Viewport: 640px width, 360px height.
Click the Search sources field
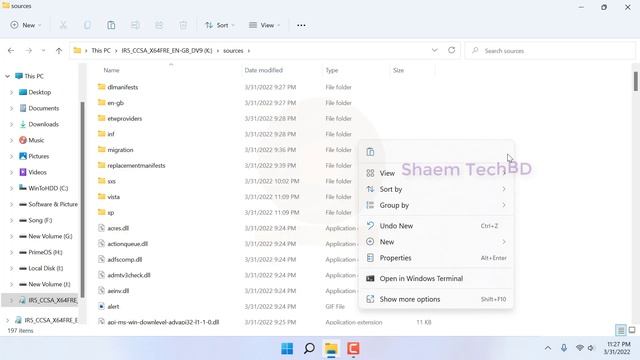point(550,51)
